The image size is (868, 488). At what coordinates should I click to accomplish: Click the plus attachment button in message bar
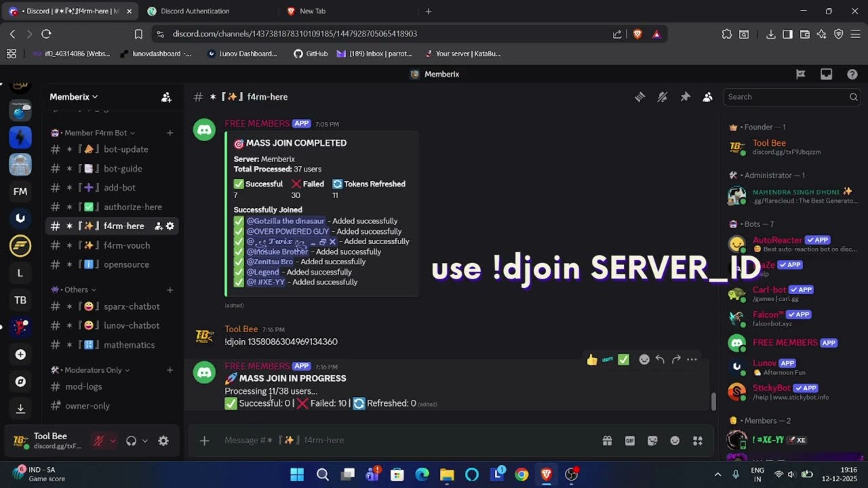(204, 441)
